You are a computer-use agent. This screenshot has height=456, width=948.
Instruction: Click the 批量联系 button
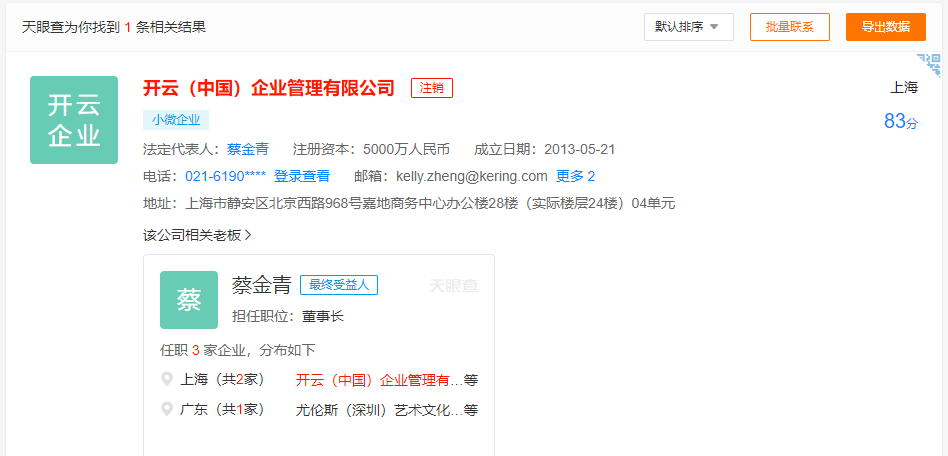789,27
